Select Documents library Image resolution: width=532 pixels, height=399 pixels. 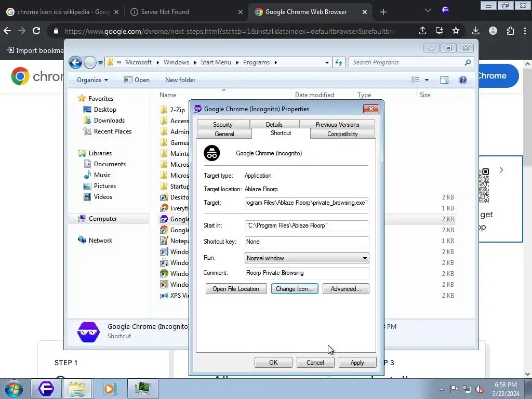coord(104,164)
